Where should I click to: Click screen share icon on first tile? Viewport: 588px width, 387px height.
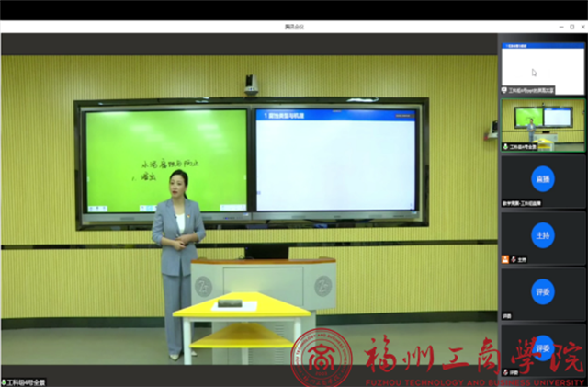pyautogui.click(x=504, y=91)
